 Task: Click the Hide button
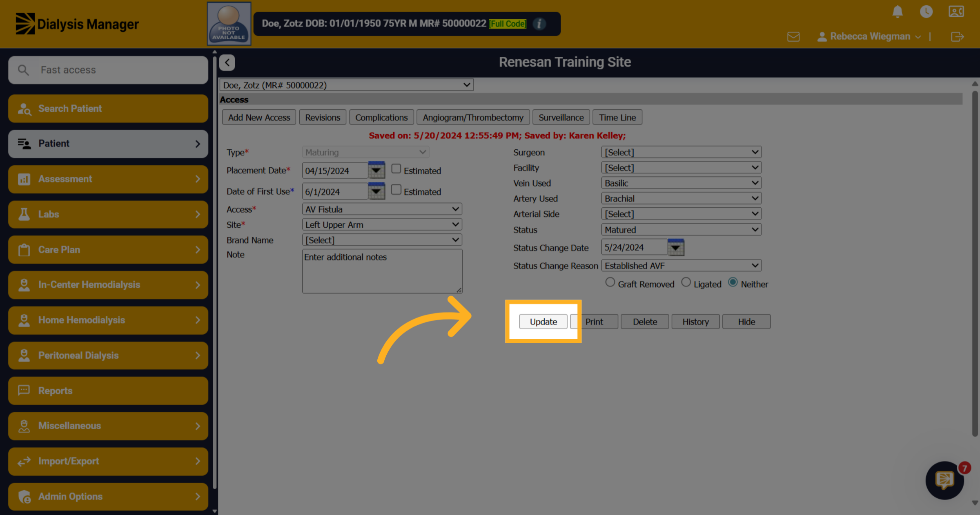tap(746, 322)
